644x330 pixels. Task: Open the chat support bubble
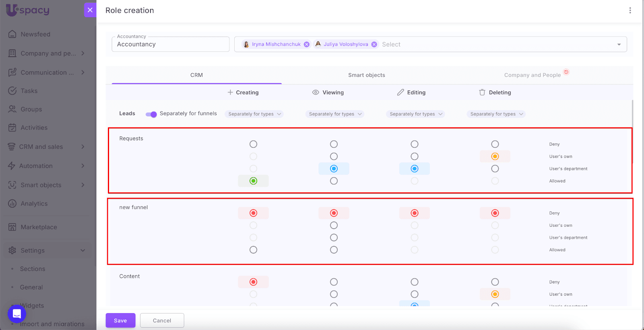point(17,314)
